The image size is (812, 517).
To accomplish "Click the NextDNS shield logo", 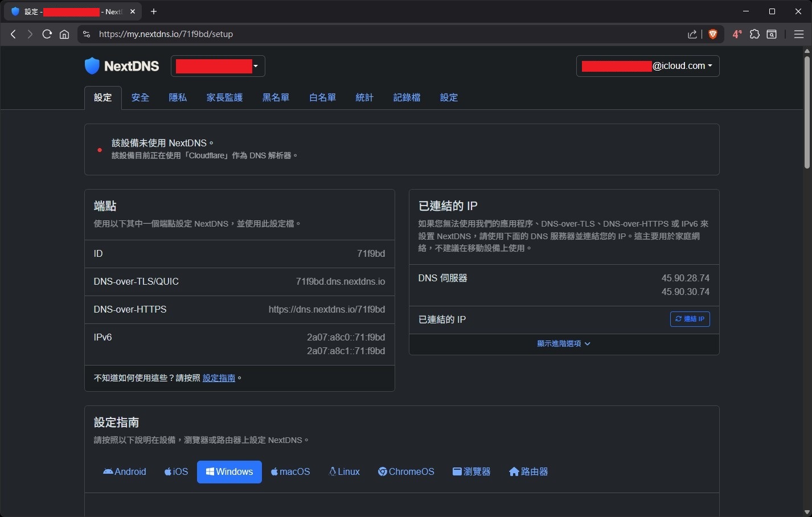I will 92,66.
